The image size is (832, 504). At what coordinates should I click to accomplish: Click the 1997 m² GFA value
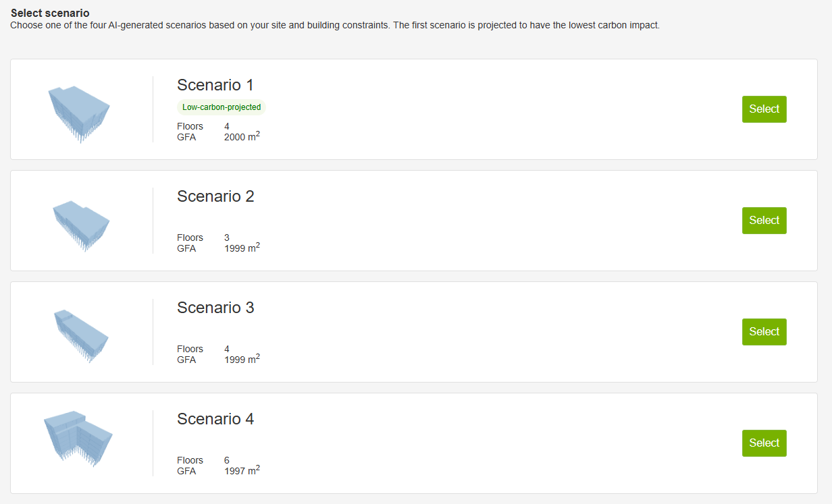242,471
